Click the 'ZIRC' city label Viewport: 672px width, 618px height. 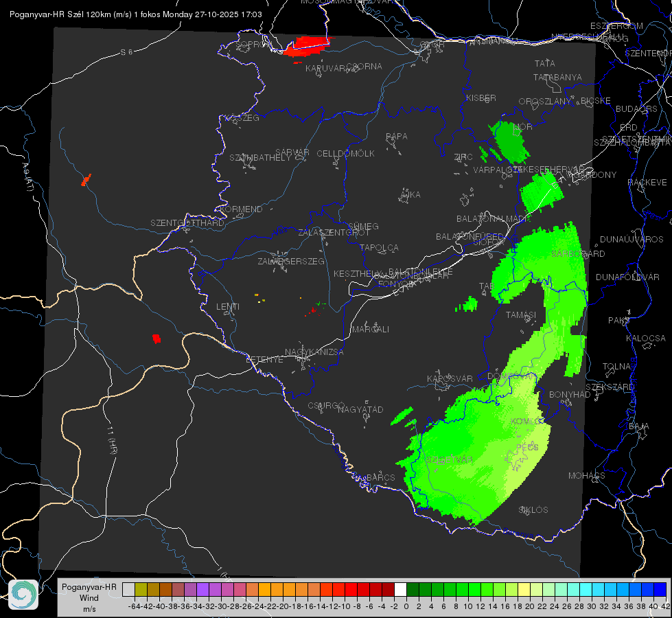(463, 157)
